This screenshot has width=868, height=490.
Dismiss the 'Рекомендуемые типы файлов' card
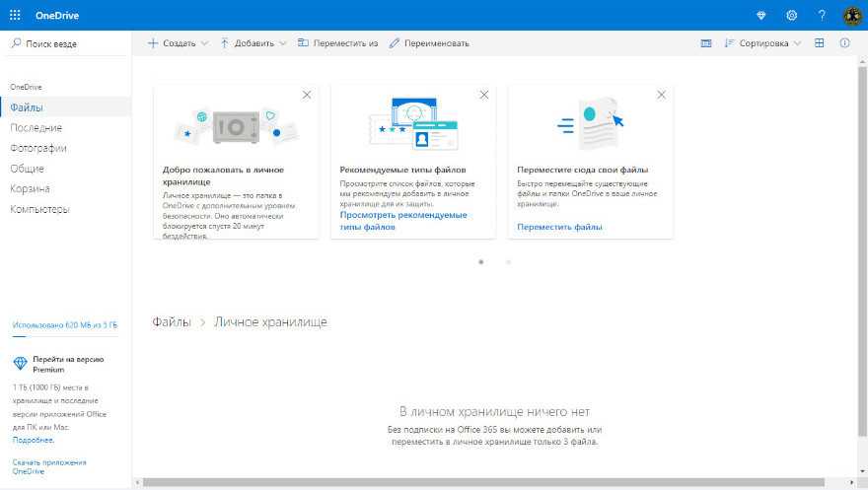point(483,95)
